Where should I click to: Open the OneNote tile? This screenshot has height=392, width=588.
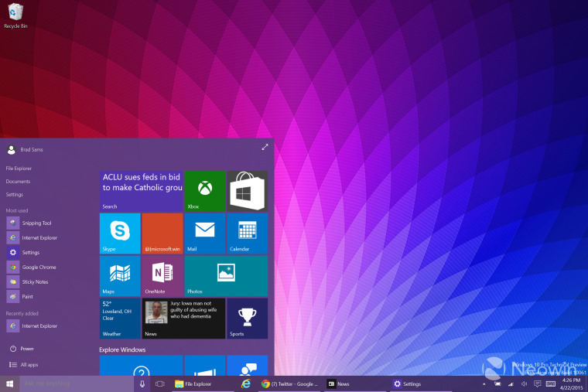tap(162, 276)
